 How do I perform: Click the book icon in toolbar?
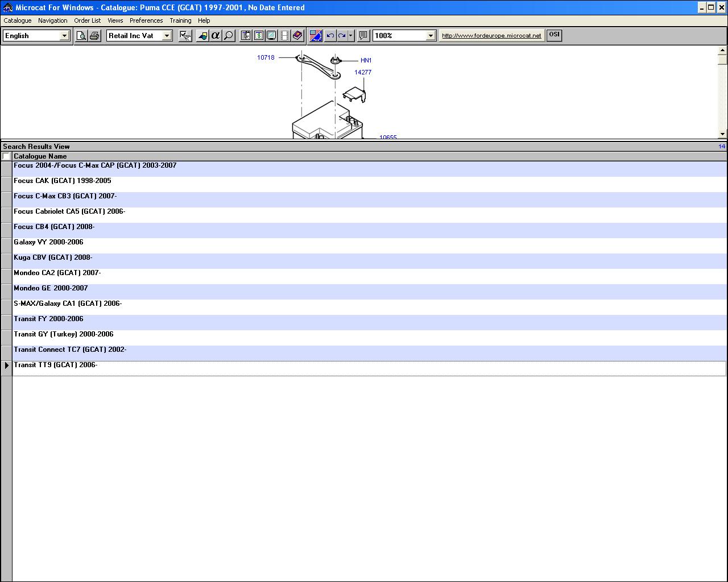tap(297, 36)
